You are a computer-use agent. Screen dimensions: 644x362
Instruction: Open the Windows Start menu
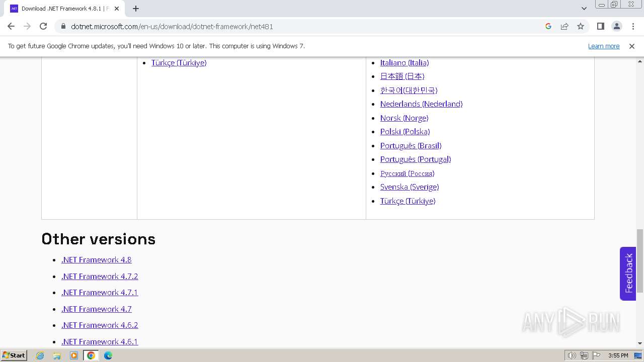tap(14, 355)
